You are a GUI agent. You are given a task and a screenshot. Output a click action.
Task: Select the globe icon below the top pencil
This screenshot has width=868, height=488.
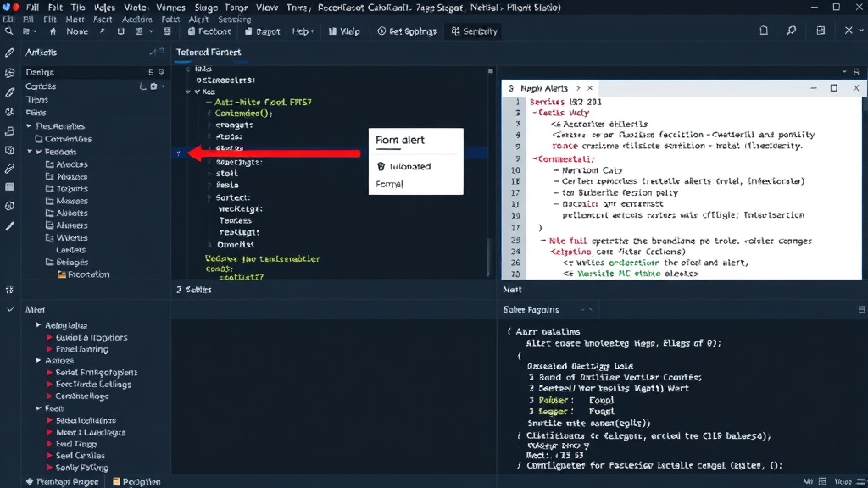(9, 73)
